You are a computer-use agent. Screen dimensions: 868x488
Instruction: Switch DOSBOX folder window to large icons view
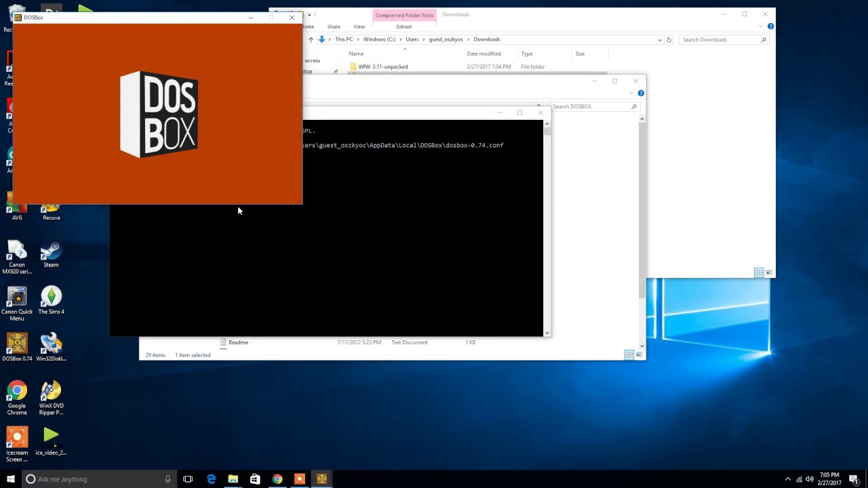(x=639, y=354)
